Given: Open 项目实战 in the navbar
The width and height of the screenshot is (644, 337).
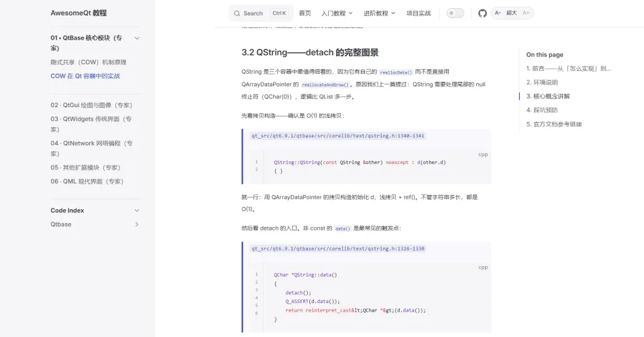Looking at the screenshot, I should (419, 13).
